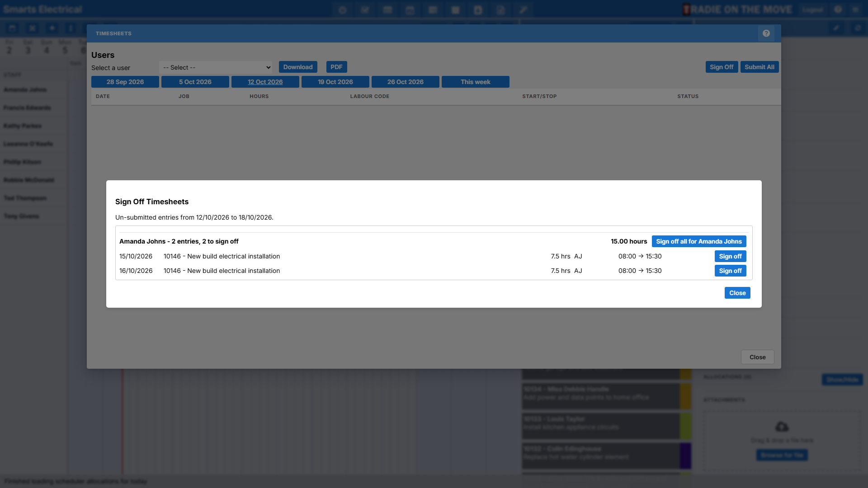Open the 19 Oct 2026 week tab
Image resolution: width=868 pixels, height=488 pixels.
(335, 82)
